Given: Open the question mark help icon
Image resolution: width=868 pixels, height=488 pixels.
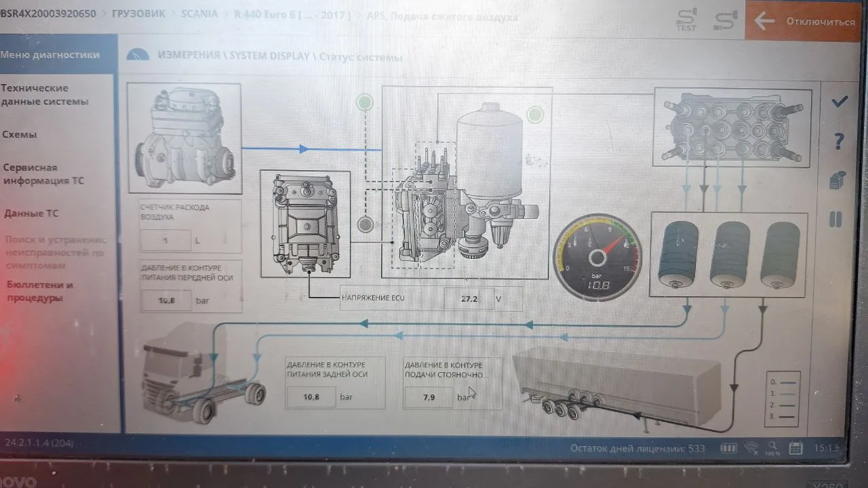Looking at the screenshot, I should pos(839,141).
